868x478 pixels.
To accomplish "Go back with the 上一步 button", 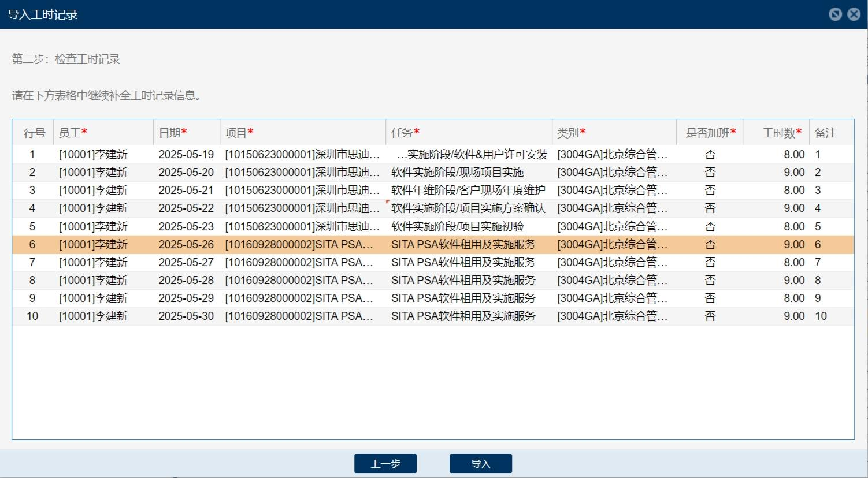I will tap(385, 464).
